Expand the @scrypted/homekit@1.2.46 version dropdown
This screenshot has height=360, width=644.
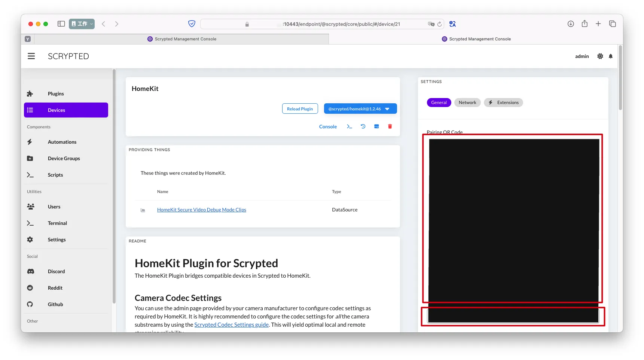(360, 109)
